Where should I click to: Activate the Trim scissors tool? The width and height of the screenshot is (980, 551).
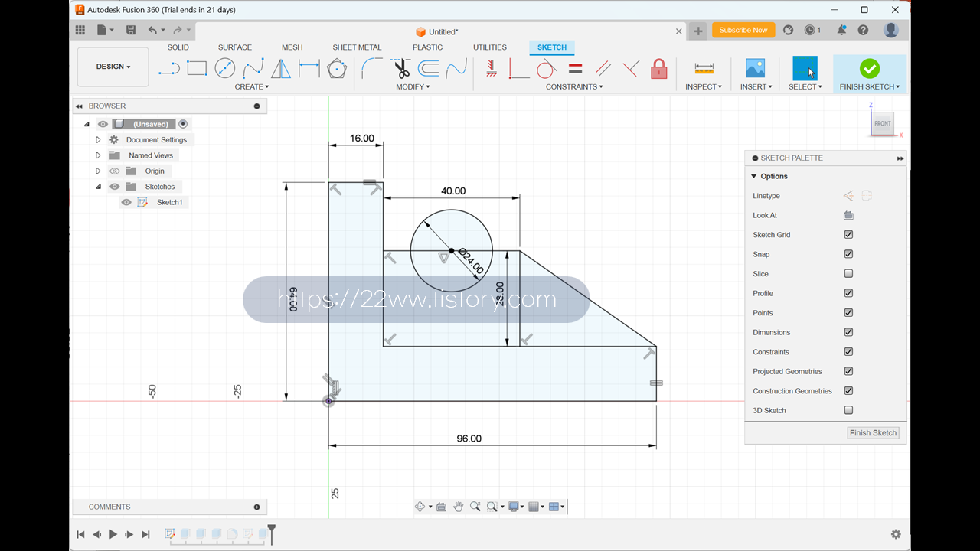coord(401,69)
